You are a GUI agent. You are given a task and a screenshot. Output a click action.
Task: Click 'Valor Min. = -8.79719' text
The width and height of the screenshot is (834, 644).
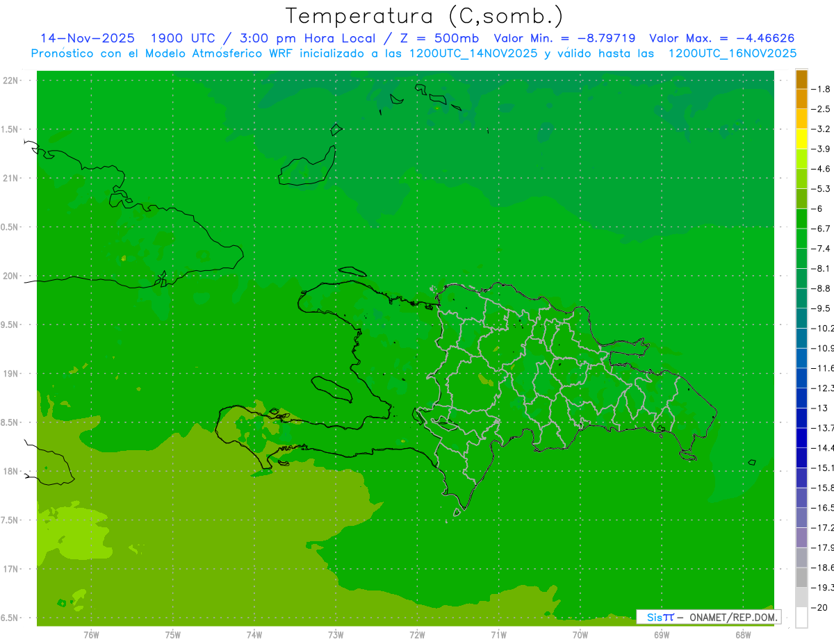pyautogui.click(x=564, y=38)
